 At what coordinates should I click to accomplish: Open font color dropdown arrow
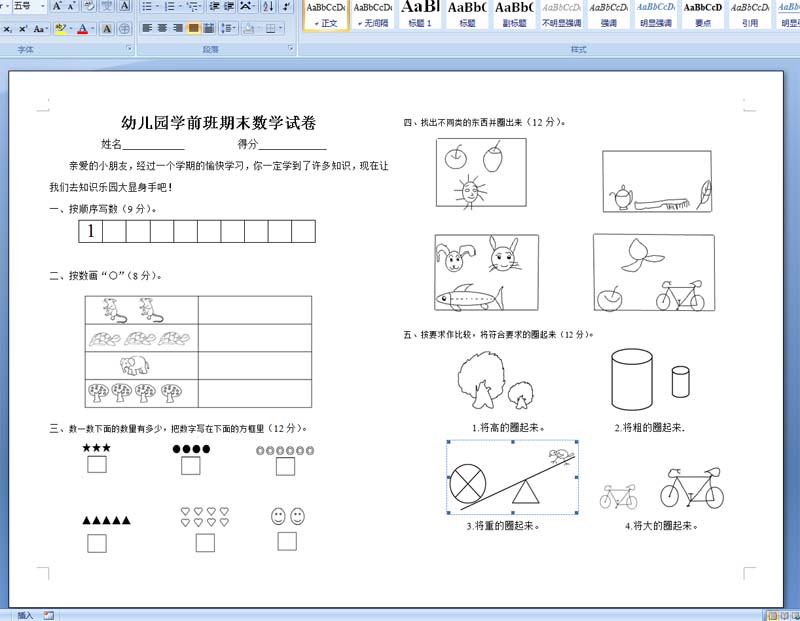(x=93, y=29)
